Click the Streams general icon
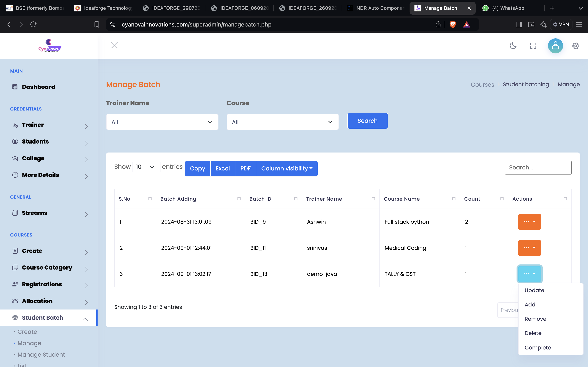The width and height of the screenshot is (588, 367). click(x=15, y=213)
